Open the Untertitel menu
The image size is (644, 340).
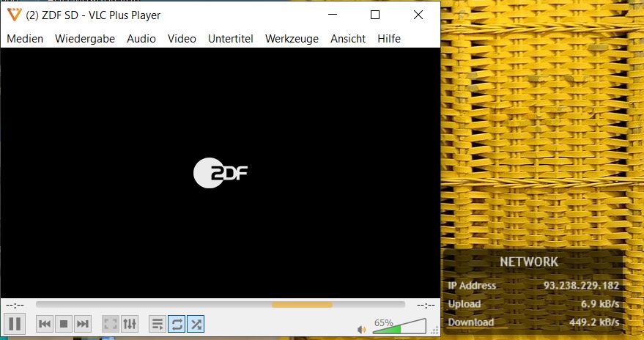pyautogui.click(x=230, y=39)
